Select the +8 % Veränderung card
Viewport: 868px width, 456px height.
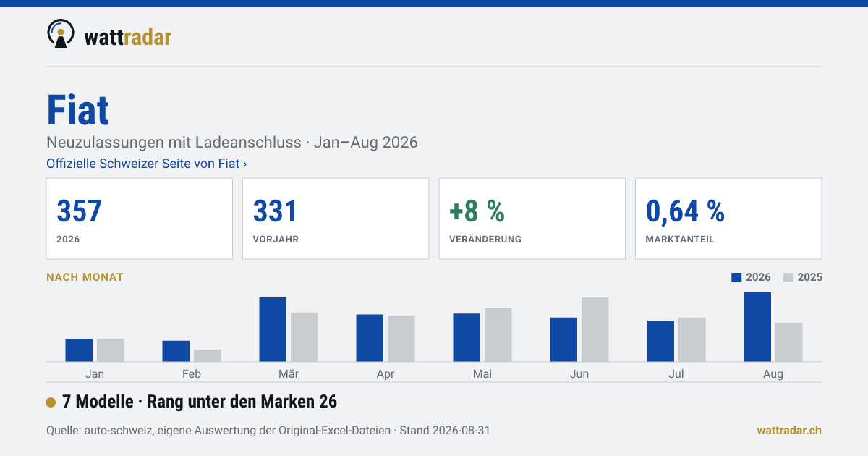pyautogui.click(x=532, y=219)
